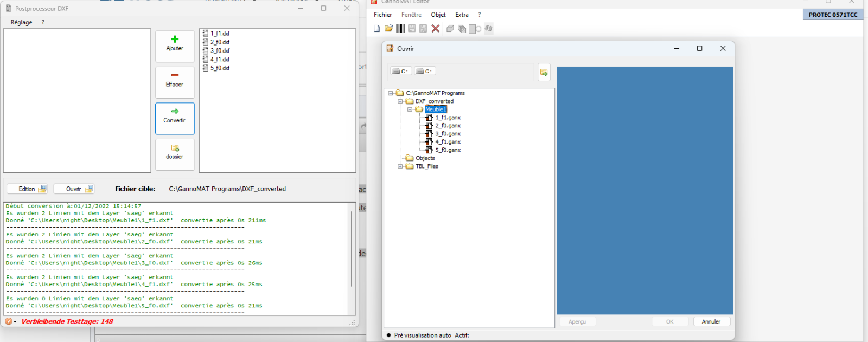The height and width of the screenshot is (342, 868).
Task: Click the Edition button in Postprocesseur
Action: pyautogui.click(x=27, y=189)
